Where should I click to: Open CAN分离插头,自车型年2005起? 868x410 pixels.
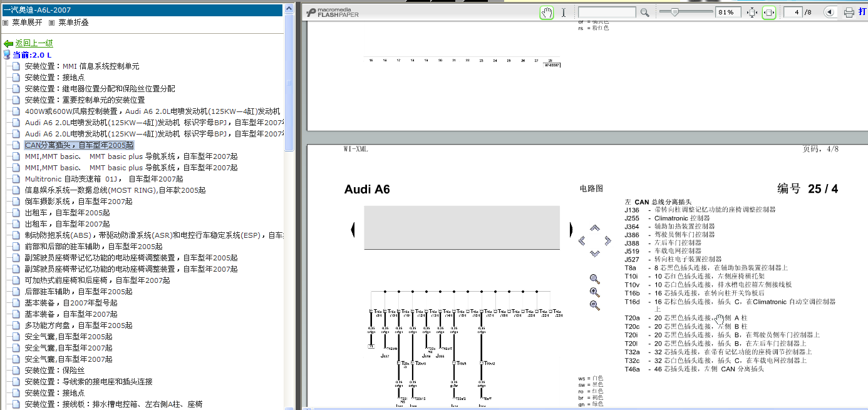[x=79, y=145]
